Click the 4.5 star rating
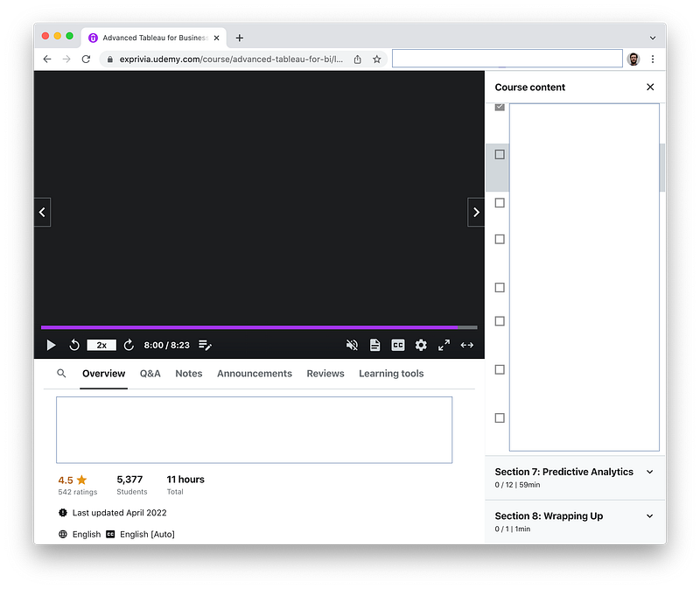Image resolution: width=700 pixels, height=589 pixels. (x=73, y=480)
